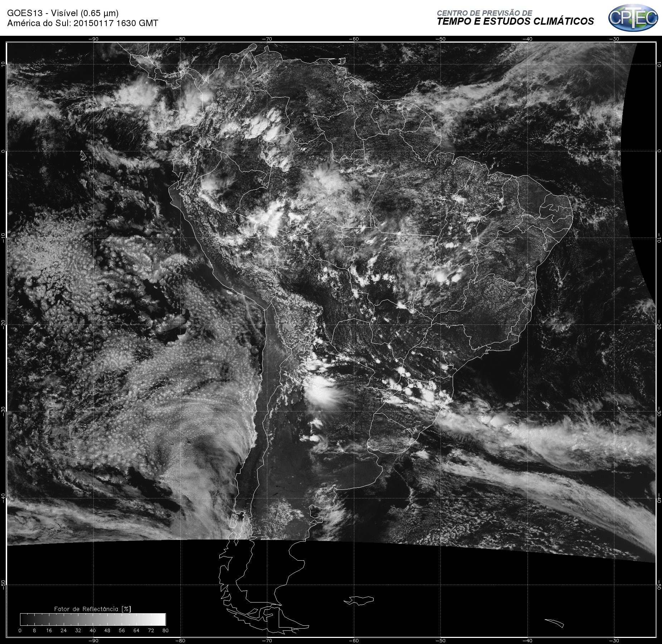Image resolution: width=662 pixels, height=644 pixels.
Task: Click the colorbar tick label '72'
Action: pos(151,630)
